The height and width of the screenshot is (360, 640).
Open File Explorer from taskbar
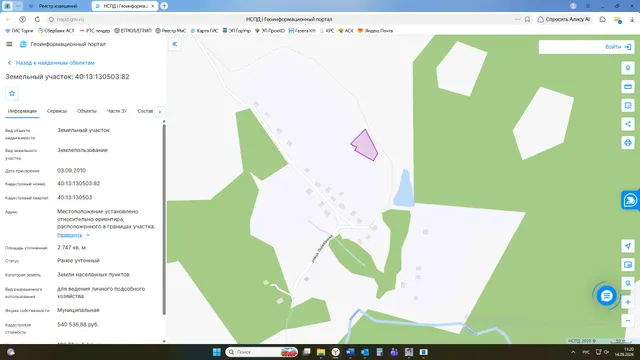321,352
